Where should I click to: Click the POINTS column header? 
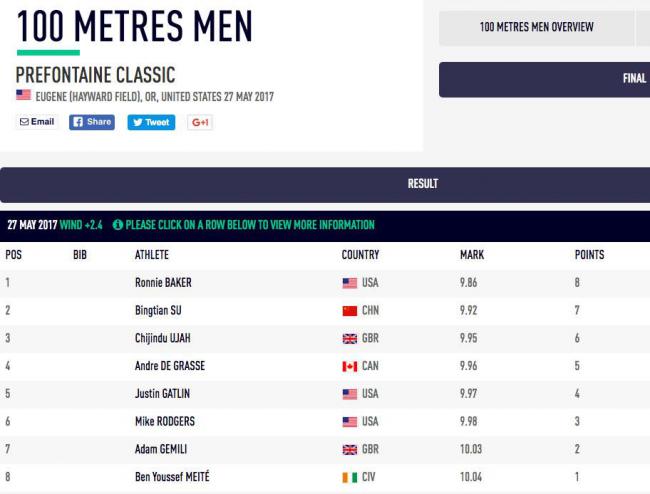point(589,254)
